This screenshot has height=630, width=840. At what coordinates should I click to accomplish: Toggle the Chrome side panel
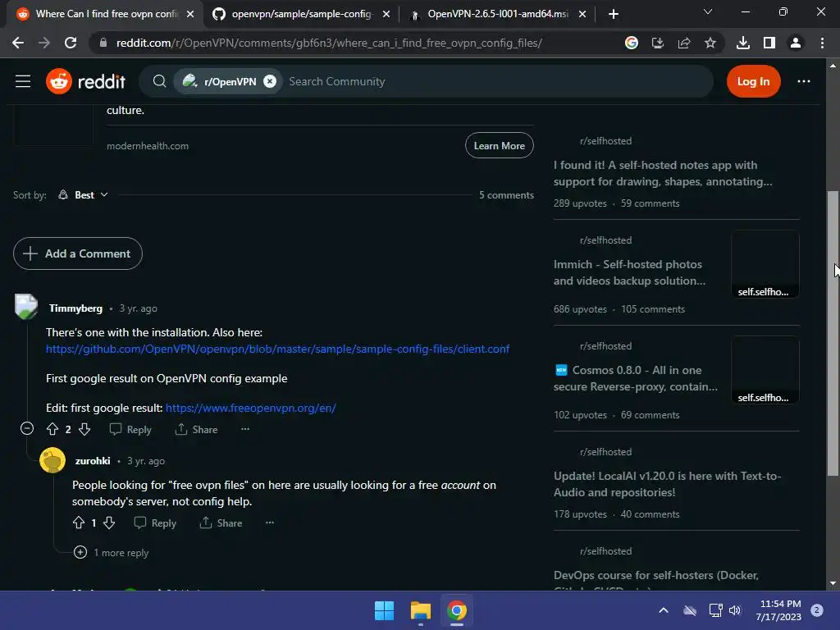pos(769,43)
